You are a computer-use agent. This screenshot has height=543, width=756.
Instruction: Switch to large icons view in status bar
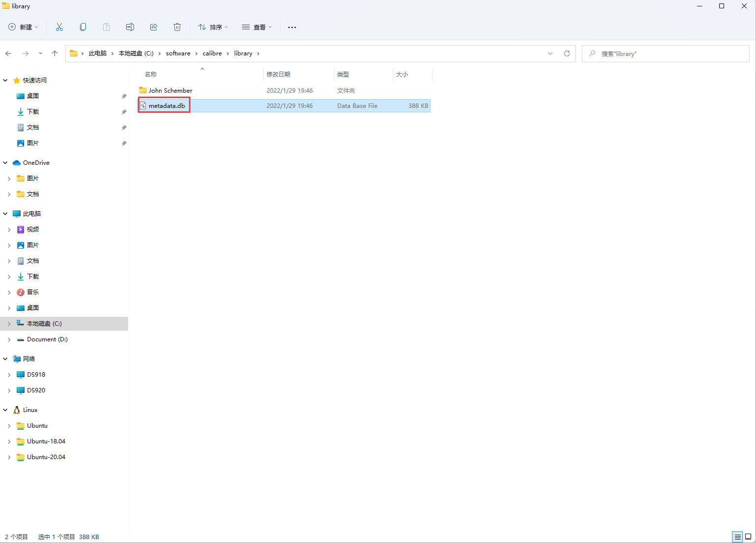pyautogui.click(x=748, y=537)
